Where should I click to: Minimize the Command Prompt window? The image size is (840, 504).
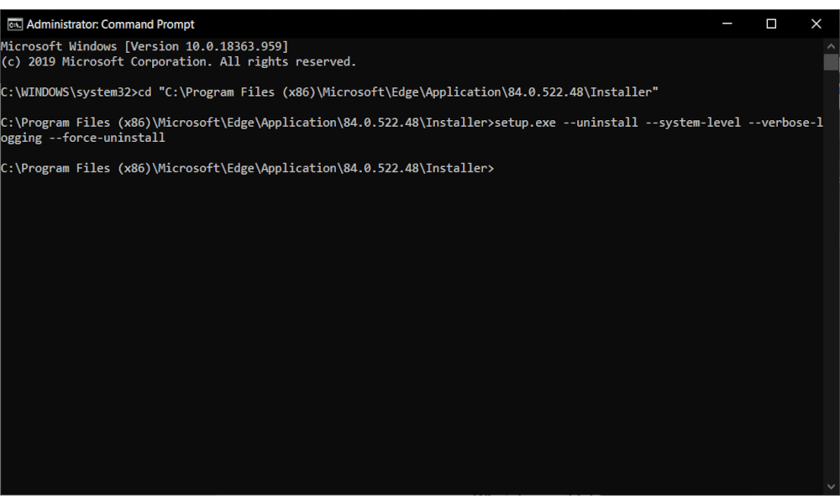click(727, 24)
